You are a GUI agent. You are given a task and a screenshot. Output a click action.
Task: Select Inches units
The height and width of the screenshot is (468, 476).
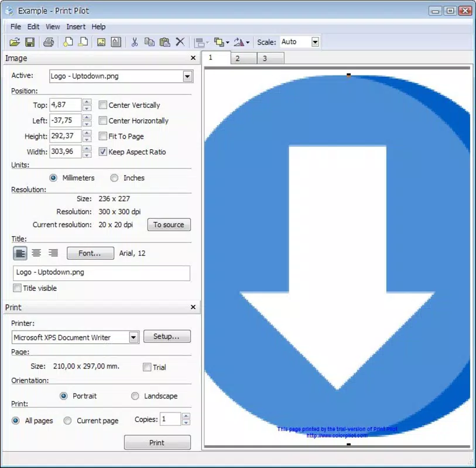[x=114, y=178]
